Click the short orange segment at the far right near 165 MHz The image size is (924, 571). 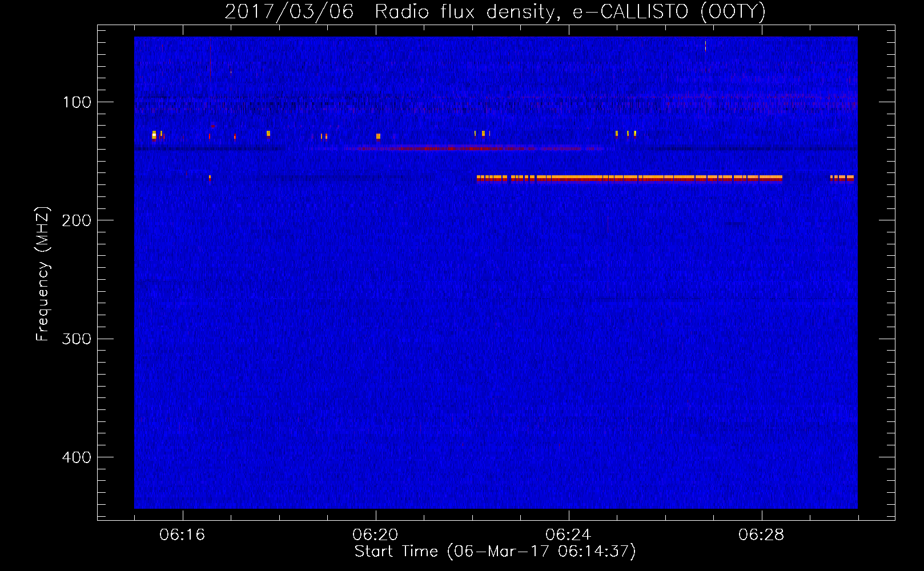pyautogui.click(x=842, y=178)
